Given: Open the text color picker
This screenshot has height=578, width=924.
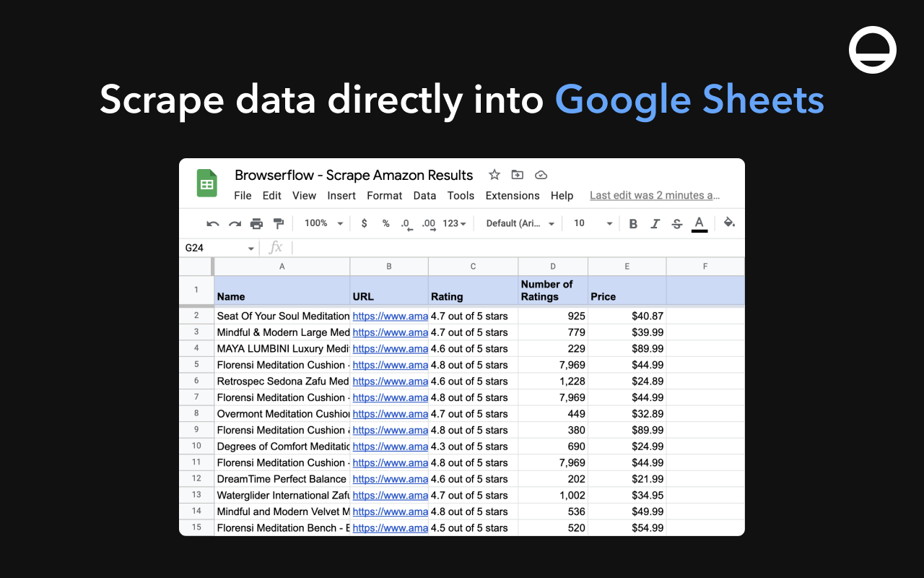Looking at the screenshot, I should [x=699, y=224].
